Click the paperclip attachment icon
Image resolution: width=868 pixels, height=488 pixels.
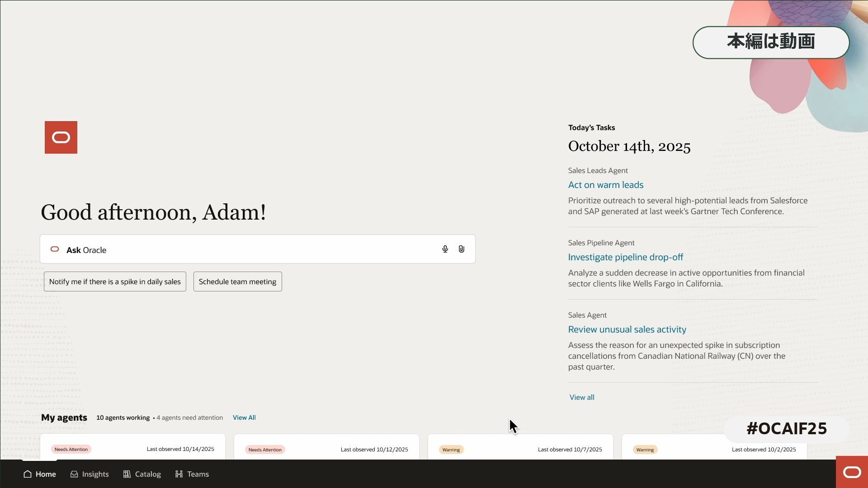click(x=461, y=249)
